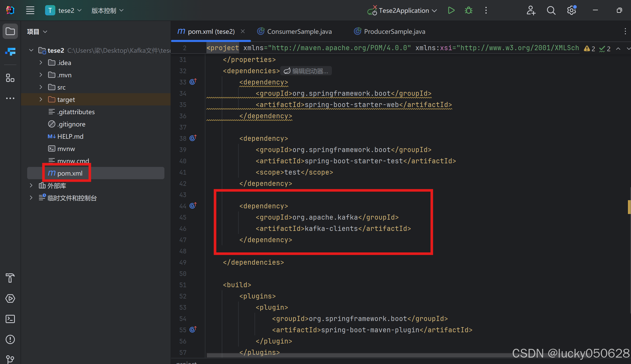Run Tese2Application with the green play icon
Viewport: 631px width, 364px height.
[451, 10]
